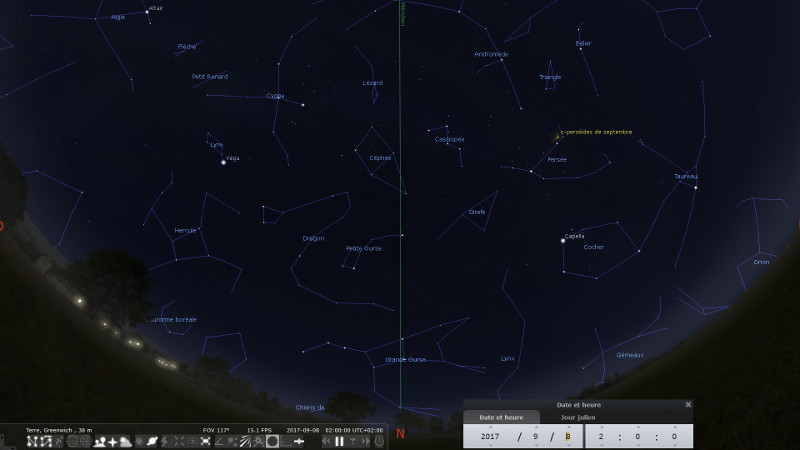The width and height of the screenshot is (800, 450).
Task: Toggle the ground landscape display
Action: point(100,441)
